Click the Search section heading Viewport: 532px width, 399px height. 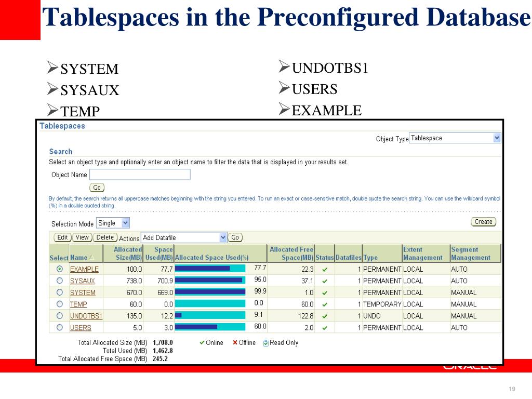point(61,151)
